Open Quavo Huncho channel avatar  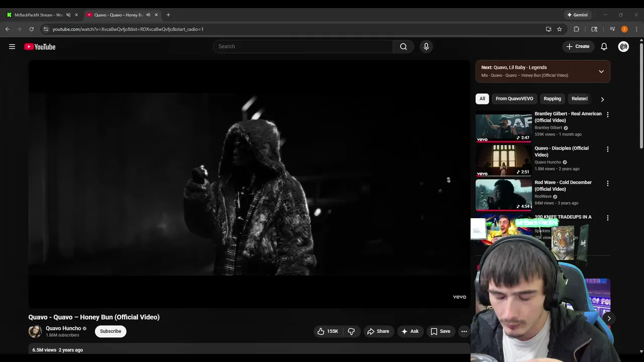tap(35, 331)
